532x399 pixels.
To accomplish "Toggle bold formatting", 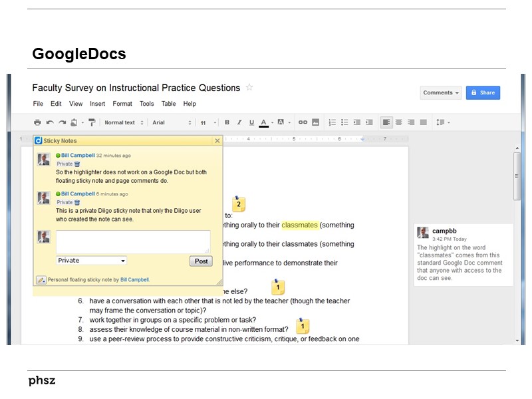I will tap(227, 122).
